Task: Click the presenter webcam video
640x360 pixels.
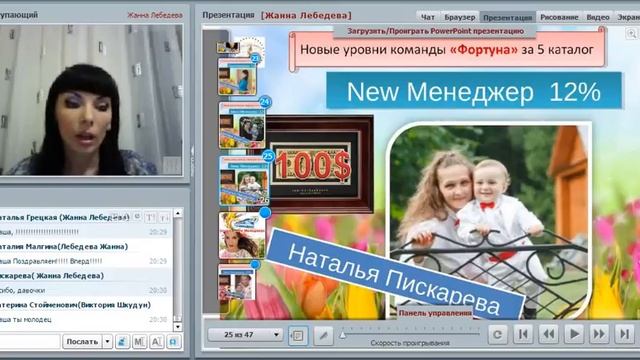Action: pos(91,100)
